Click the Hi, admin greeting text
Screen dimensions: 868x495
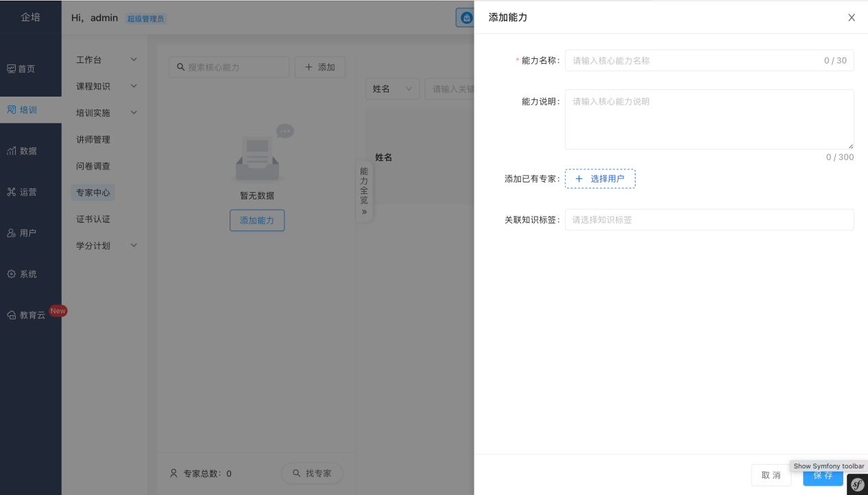[x=95, y=18]
